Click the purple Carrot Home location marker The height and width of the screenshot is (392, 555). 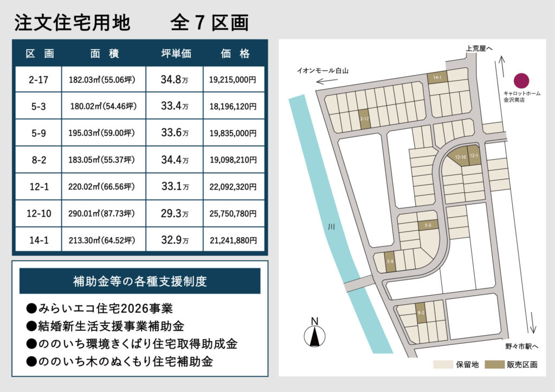pos(520,81)
